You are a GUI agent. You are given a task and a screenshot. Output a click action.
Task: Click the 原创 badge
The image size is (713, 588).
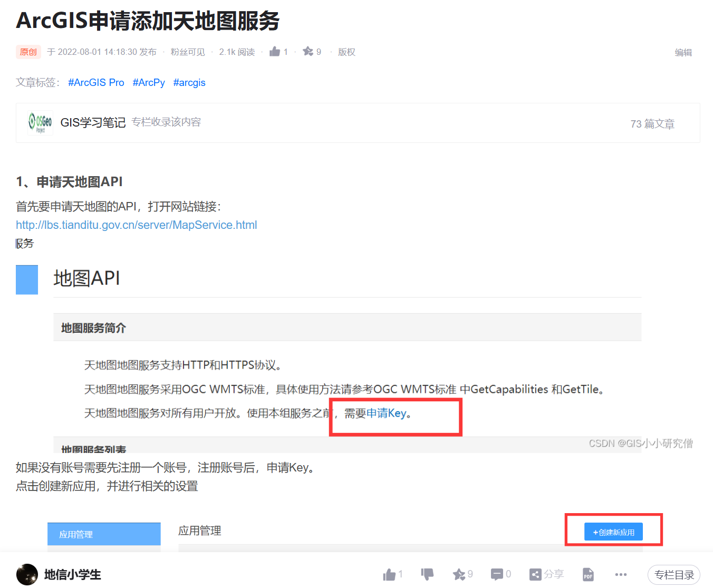[x=28, y=52]
